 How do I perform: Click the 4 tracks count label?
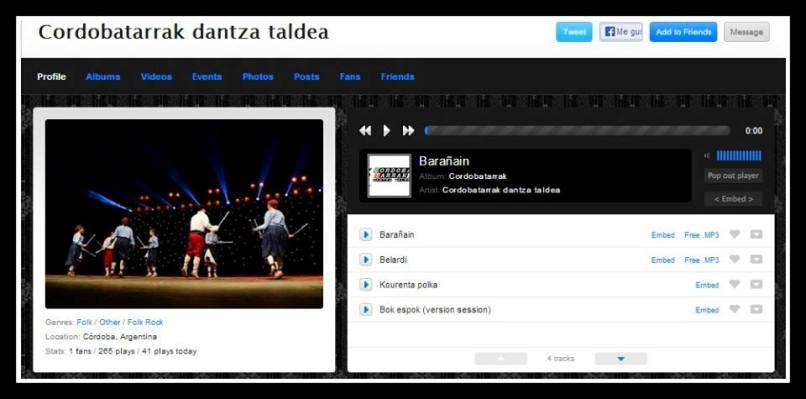(x=561, y=358)
